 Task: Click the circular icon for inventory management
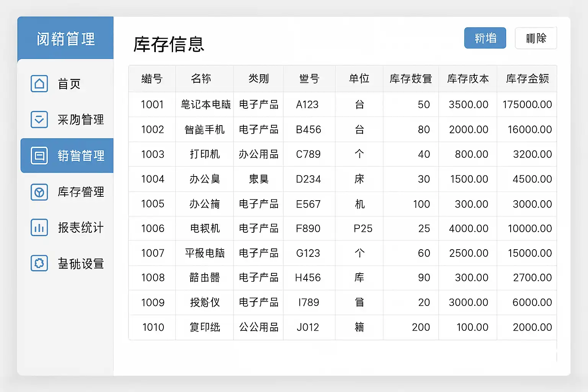click(39, 192)
